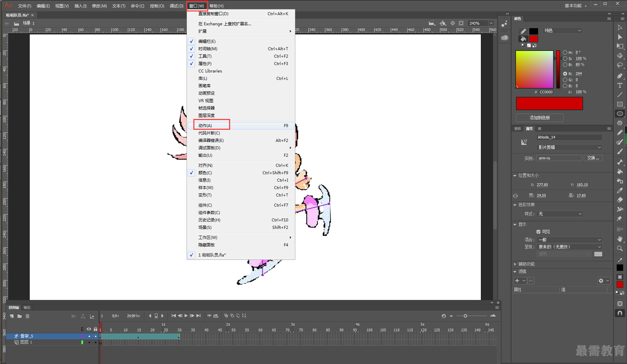This screenshot has height=364, width=627.
Task: Open the CC Libraries panel icon
Action: pyautogui.click(x=505, y=38)
